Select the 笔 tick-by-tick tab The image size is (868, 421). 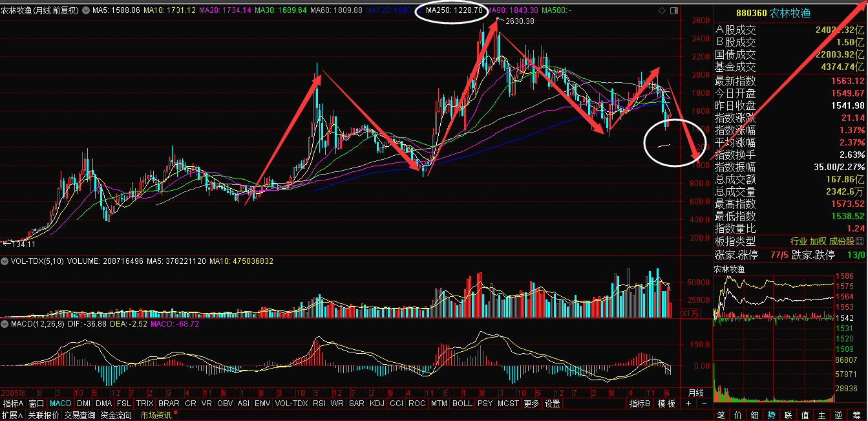[721, 415]
